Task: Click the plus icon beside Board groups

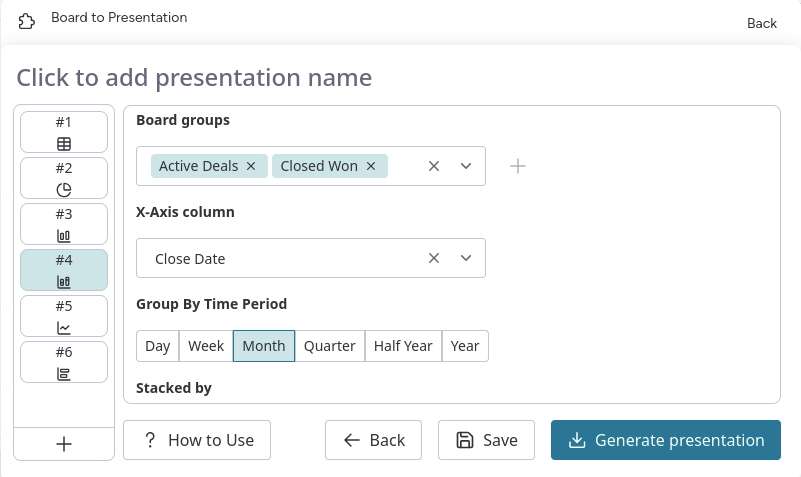Action: click(518, 166)
